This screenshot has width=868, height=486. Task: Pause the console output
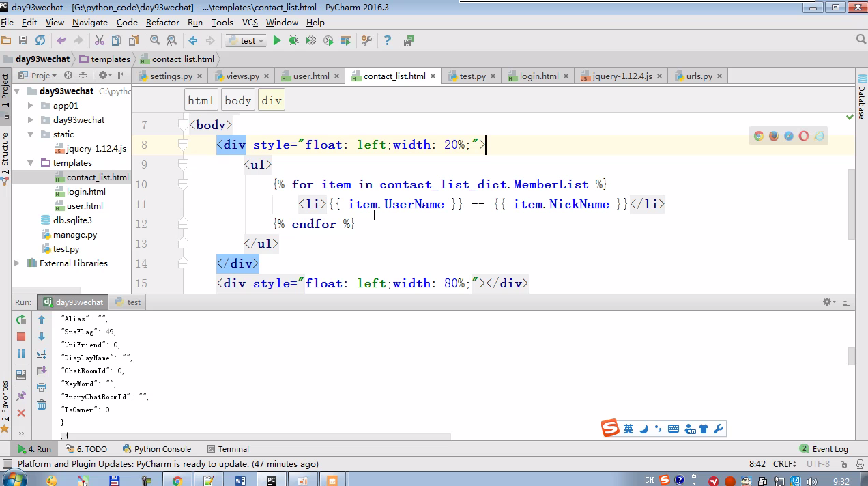(21, 354)
